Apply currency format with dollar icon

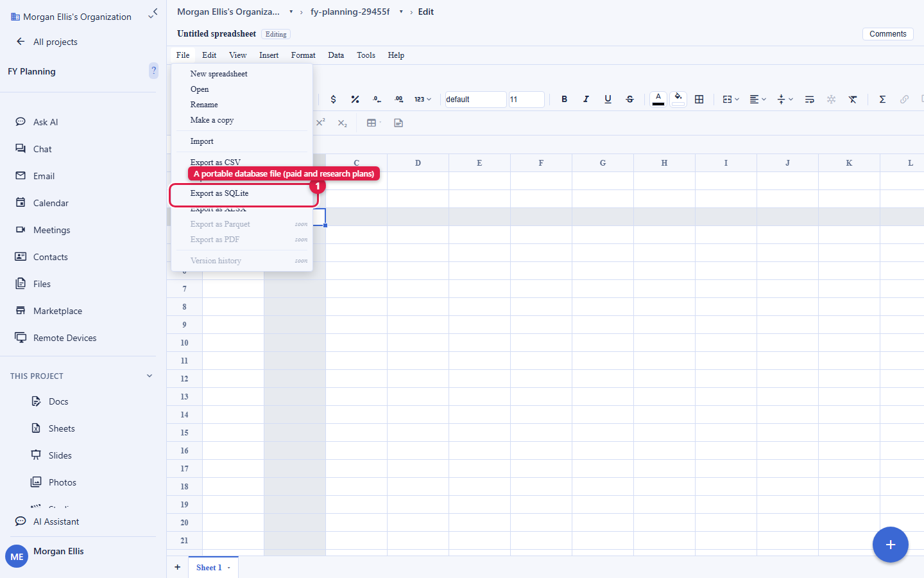(x=333, y=100)
